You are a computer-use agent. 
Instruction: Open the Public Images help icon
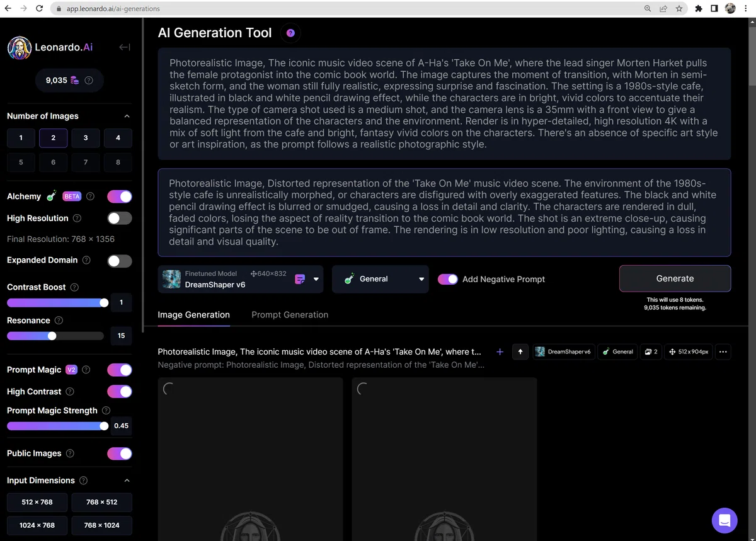point(70,453)
